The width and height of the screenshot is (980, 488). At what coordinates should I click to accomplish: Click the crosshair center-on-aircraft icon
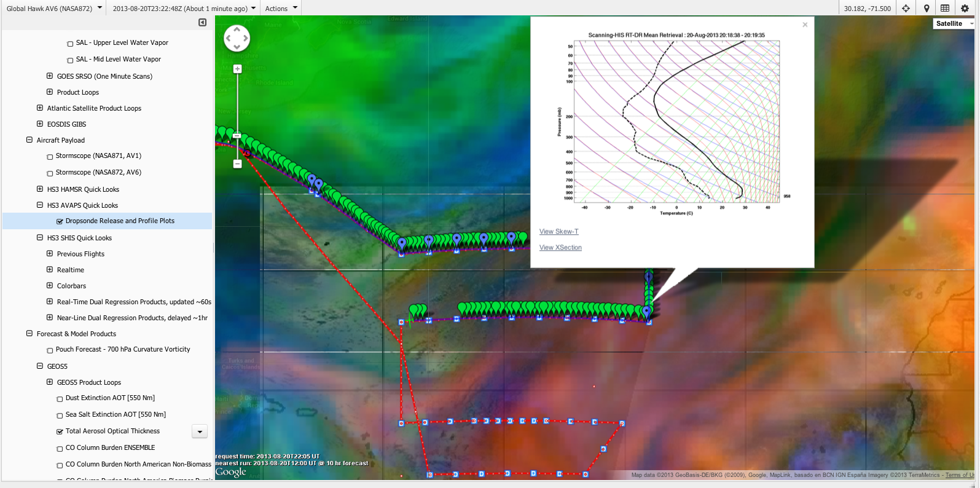(x=906, y=8)
